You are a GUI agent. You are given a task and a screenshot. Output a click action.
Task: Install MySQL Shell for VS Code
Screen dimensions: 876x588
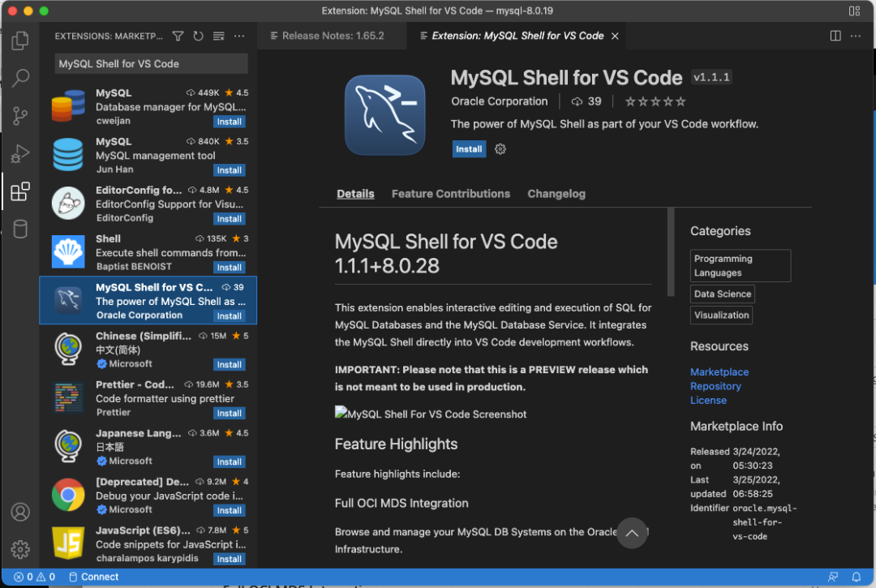pos(469,148)
